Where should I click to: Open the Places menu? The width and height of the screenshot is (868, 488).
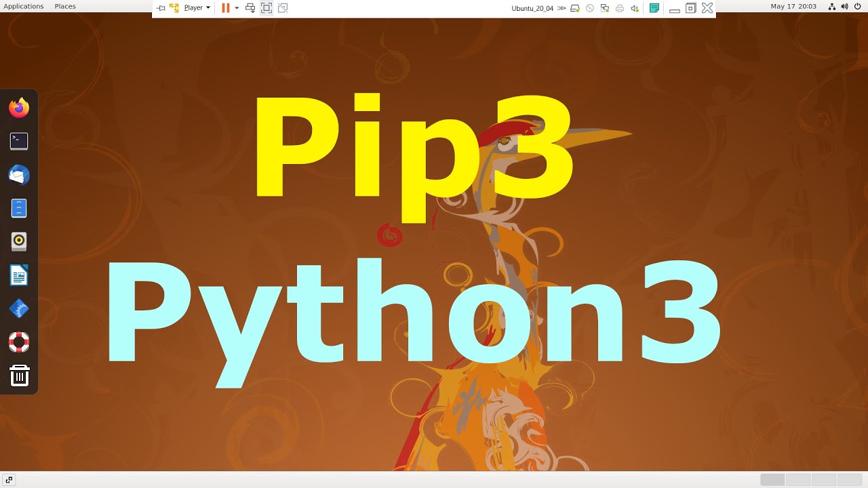click(x=65, y=6)
